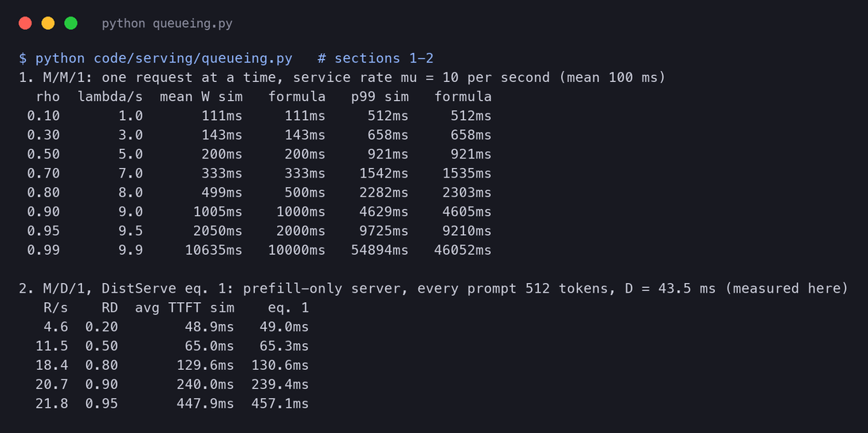Click the eq. 1 value 239.4ms
The width and height of the screenshot is (868, 433).
point(280,384)
